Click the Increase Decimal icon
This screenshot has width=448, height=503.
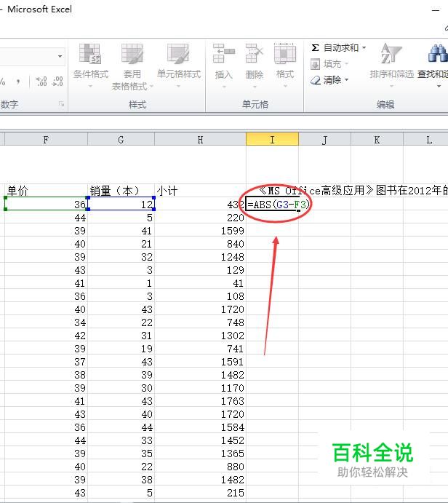click(41, 81)
